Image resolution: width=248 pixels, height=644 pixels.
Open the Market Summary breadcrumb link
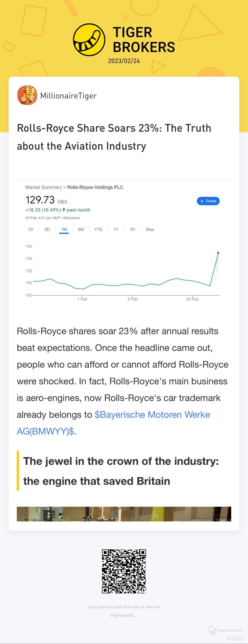43,187
